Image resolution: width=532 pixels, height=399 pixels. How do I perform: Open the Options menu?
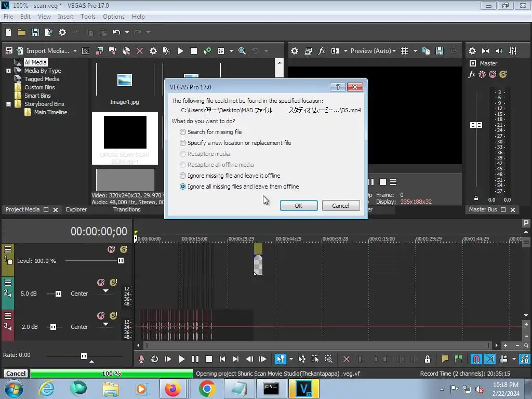(114, 17)
